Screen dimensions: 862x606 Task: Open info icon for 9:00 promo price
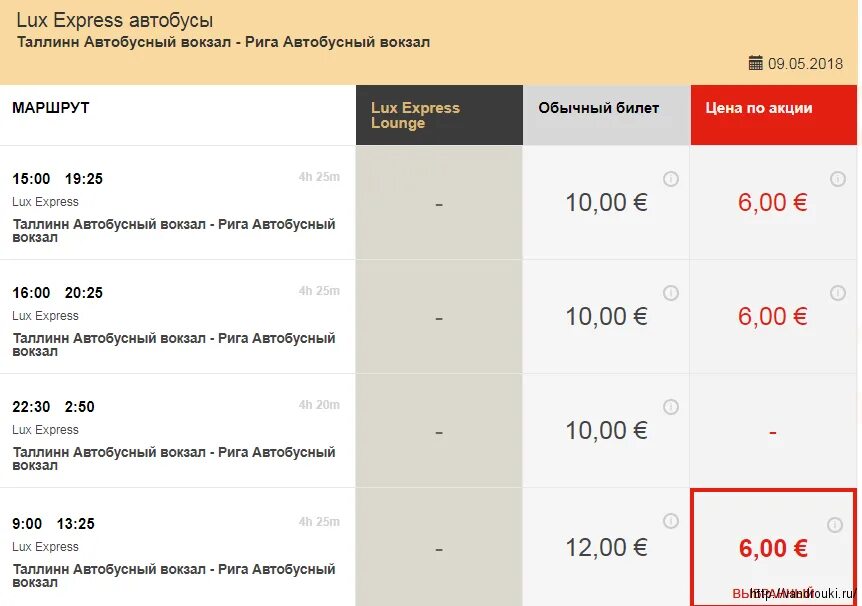(x=835, y=525)
